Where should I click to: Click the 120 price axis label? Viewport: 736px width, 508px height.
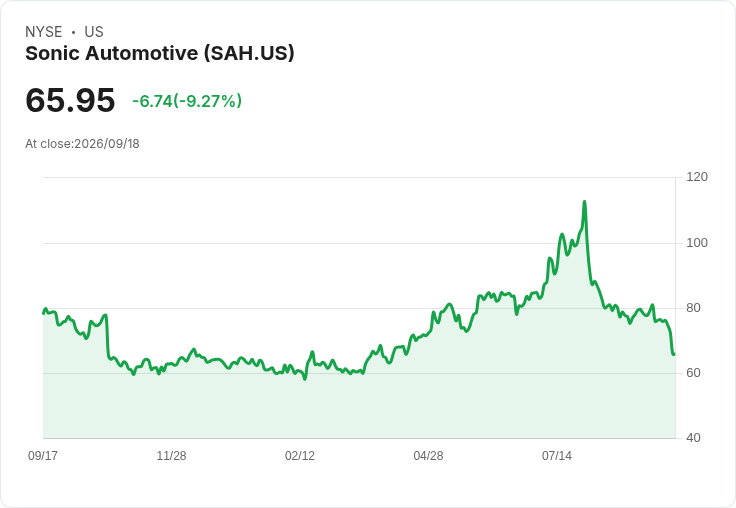click(697, 177)
